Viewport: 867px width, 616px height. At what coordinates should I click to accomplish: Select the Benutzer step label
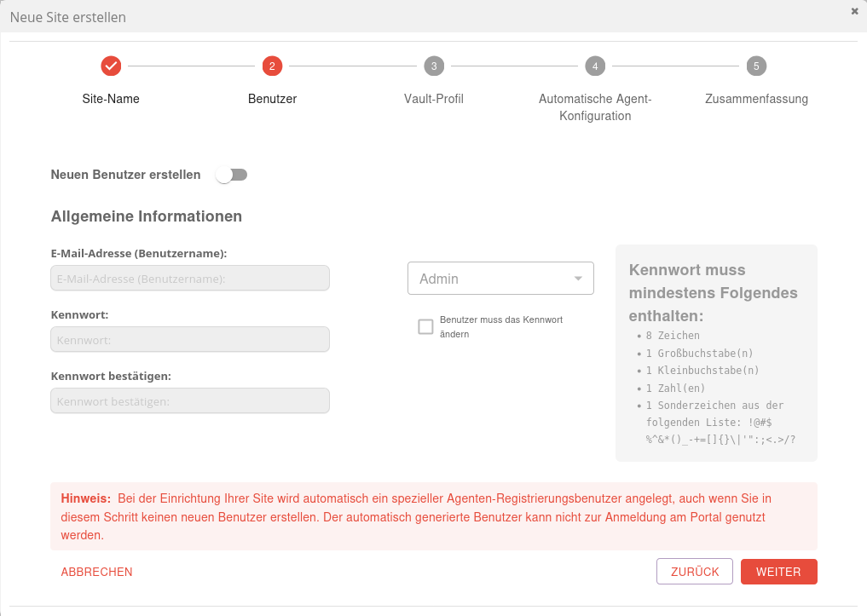[272, 99]
